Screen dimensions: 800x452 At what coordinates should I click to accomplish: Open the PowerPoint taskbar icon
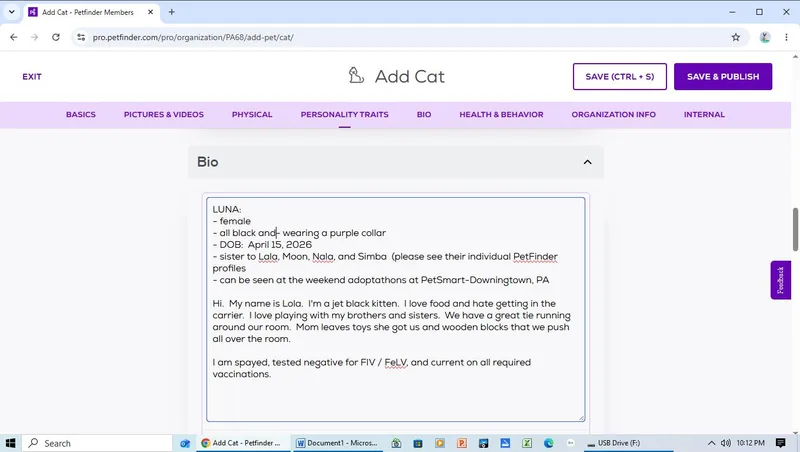click(x=462, y=443)
